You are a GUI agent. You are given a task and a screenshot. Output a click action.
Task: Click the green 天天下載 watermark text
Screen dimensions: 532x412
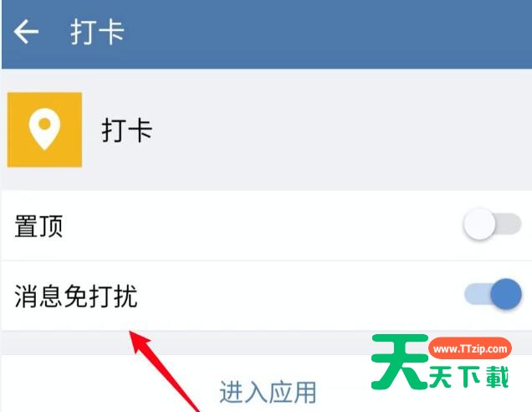pos(469,377)
